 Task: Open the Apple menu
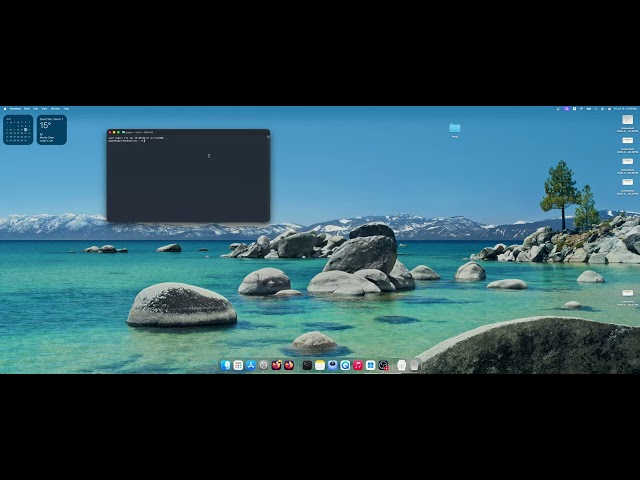5,109
